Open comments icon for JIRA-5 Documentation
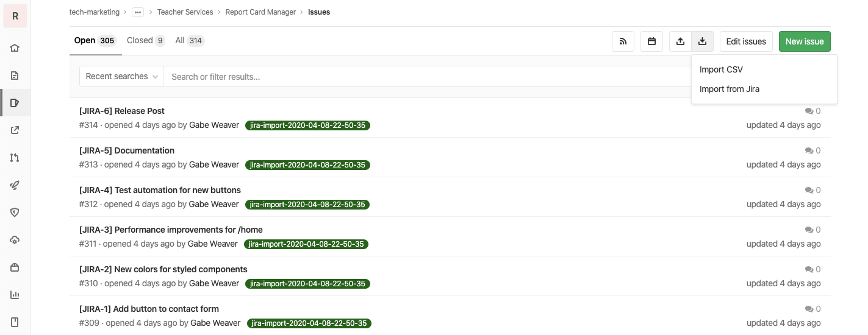Viewport: 868px width, 335px height. pyautogui.click(x=809, y=151)
